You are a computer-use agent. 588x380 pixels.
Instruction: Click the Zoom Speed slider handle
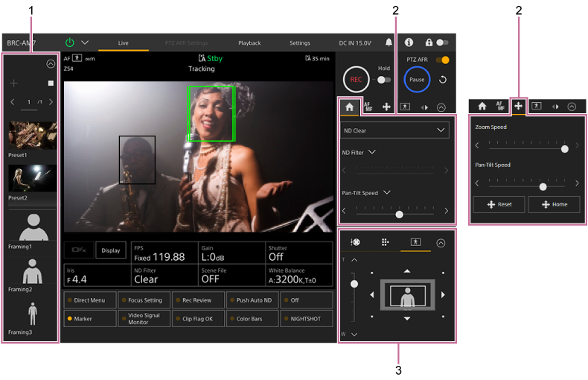pos(565,149)
